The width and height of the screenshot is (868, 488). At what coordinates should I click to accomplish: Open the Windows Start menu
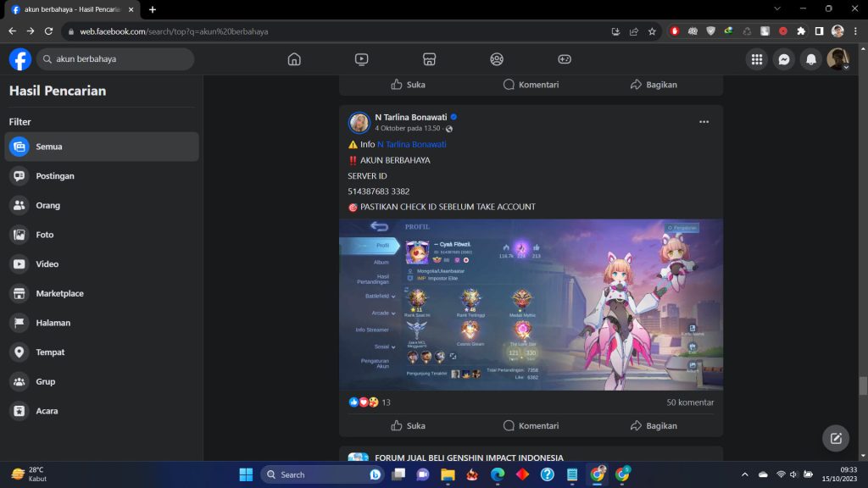click(246, 474)
